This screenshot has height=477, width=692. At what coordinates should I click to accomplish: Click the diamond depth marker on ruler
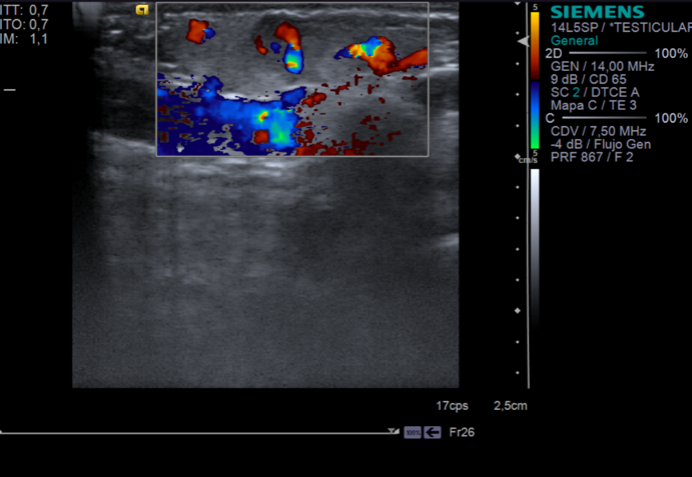tap(517, 311)
